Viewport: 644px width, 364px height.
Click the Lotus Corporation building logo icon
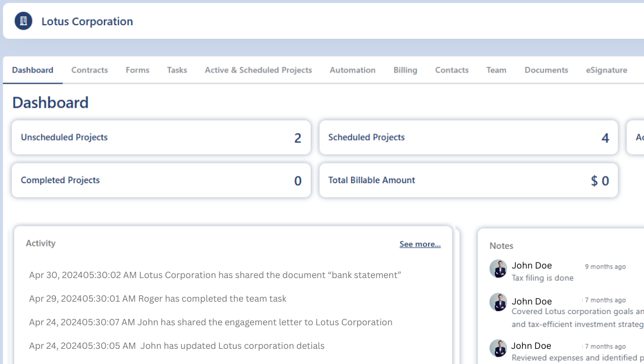[24, 21]
